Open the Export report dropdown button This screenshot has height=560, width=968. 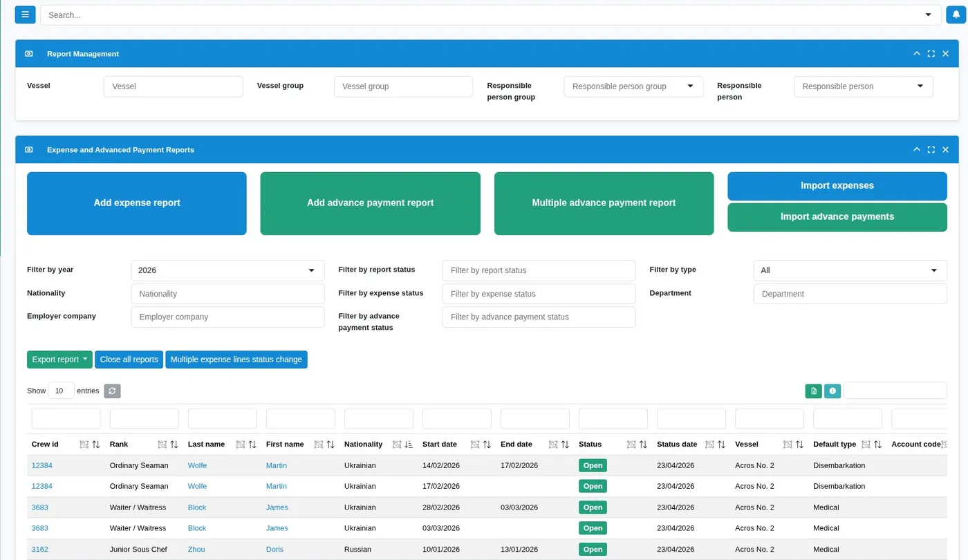point(59,360)
